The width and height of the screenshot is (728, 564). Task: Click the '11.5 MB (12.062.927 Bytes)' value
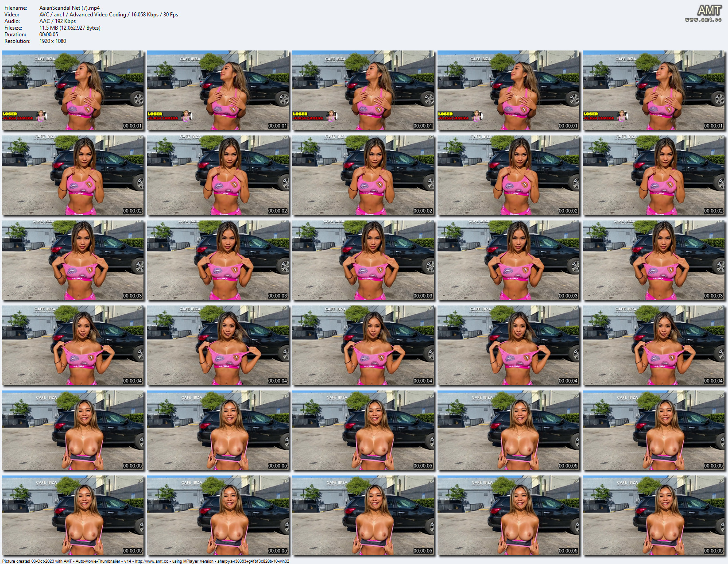[70, 28]
